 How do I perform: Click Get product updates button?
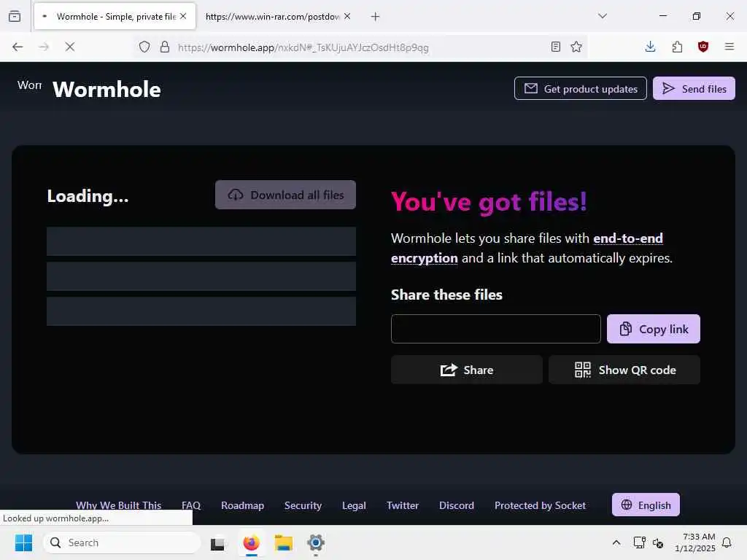click(580, 88)
